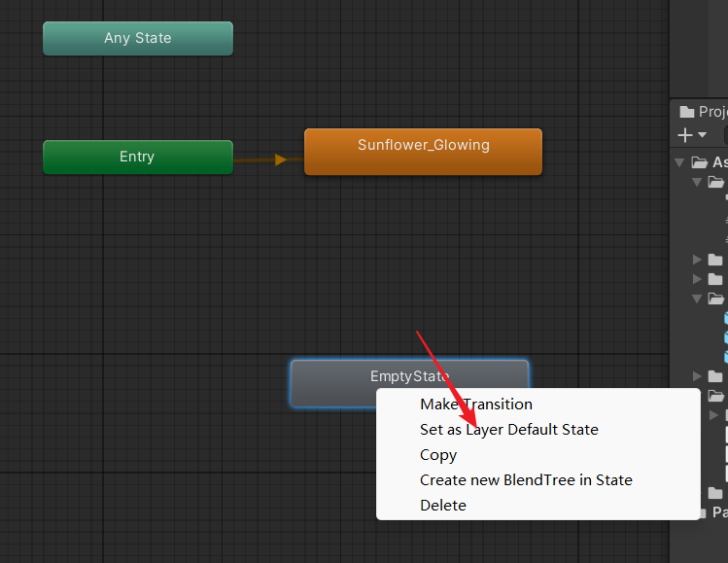Collapse the Assets root folder arrow
The image size is (728, 563).
678,162
